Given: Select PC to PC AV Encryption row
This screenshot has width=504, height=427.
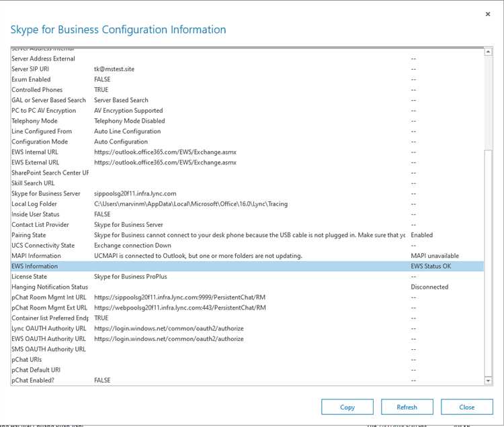Looking at the screenshot, I should 247,110.
